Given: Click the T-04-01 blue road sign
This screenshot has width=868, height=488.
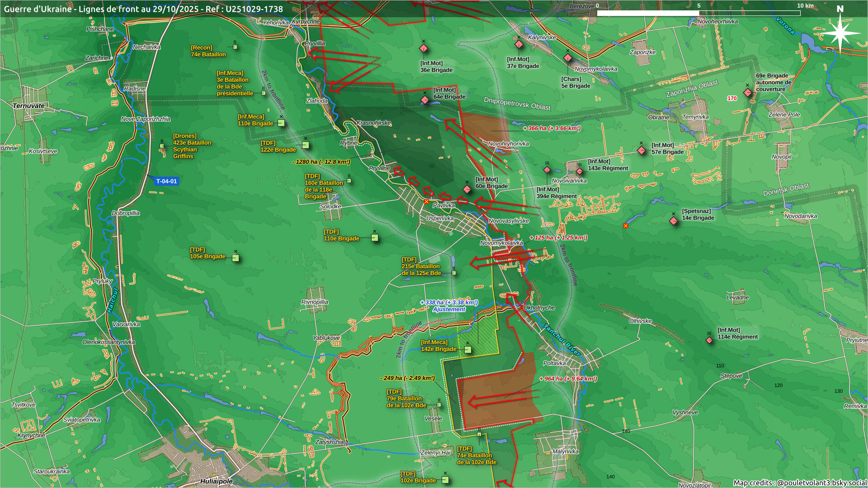Looking at the screenshot, I should point(166,181).
